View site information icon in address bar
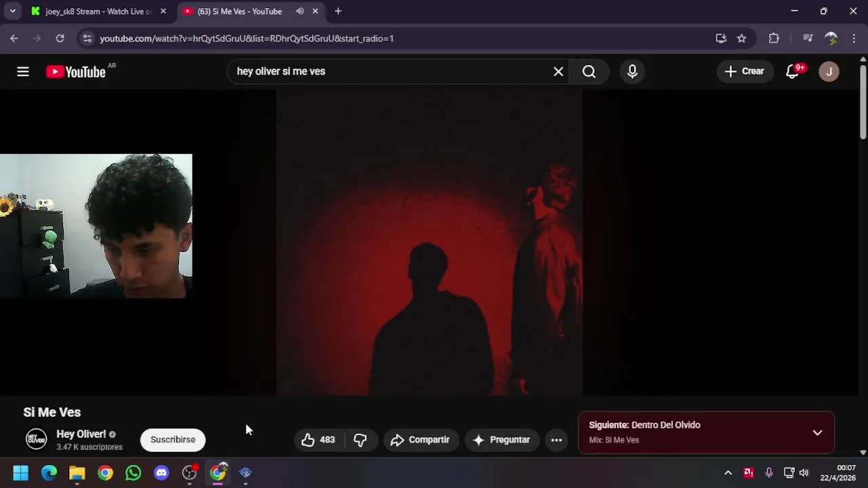This screenshot has width=868, height=488. 87,39
